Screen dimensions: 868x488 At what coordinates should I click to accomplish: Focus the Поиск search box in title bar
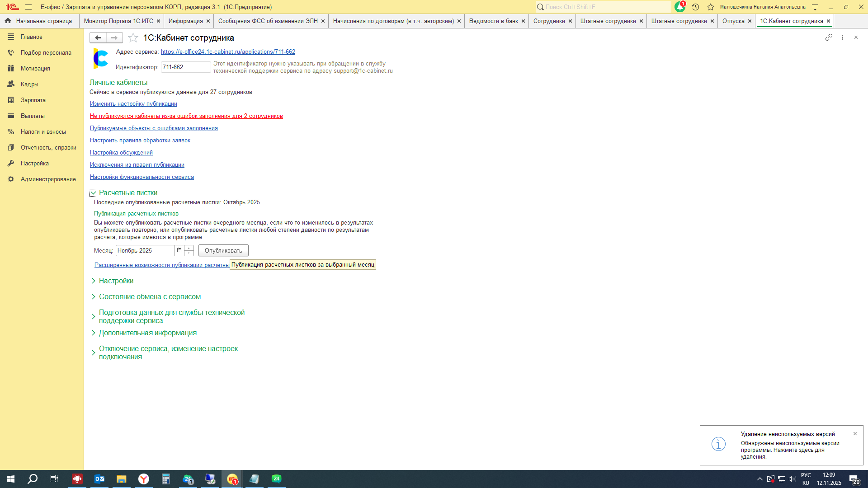coord(603,7)
